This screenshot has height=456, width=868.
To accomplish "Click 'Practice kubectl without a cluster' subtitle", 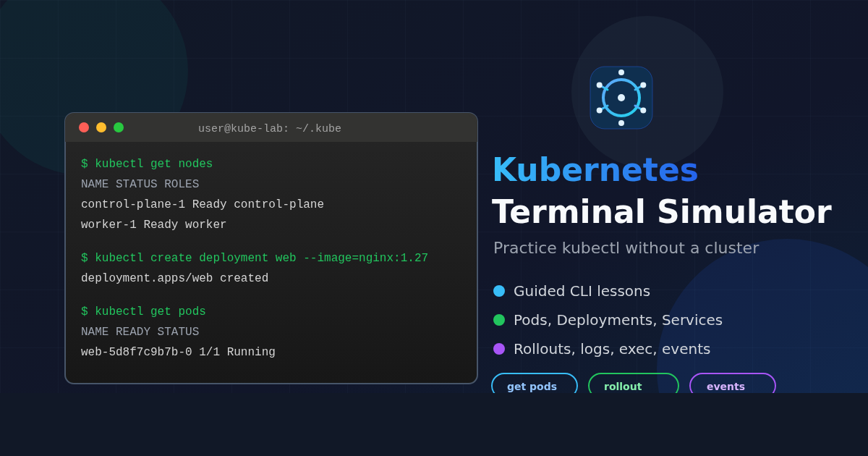I will click(x=626, y=248).
